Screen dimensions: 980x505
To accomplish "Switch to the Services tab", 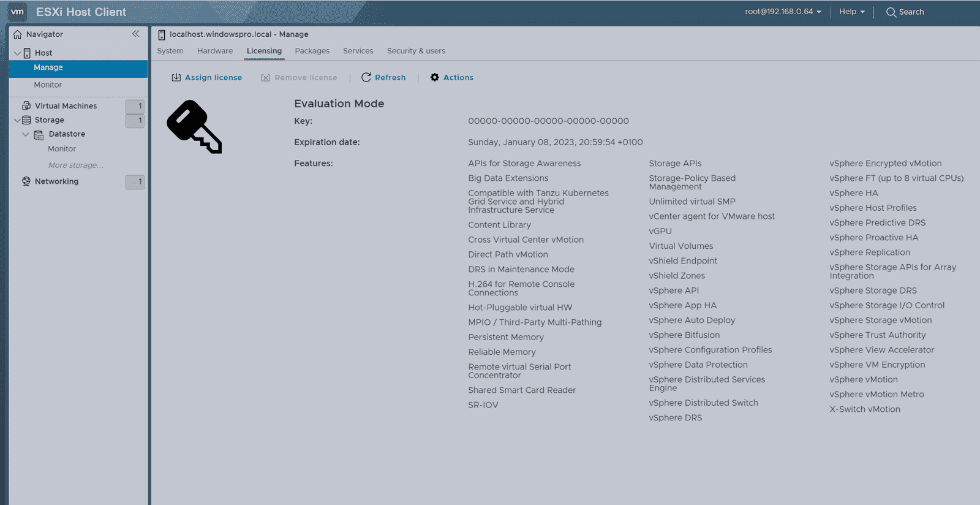I will tap(358, 51).
